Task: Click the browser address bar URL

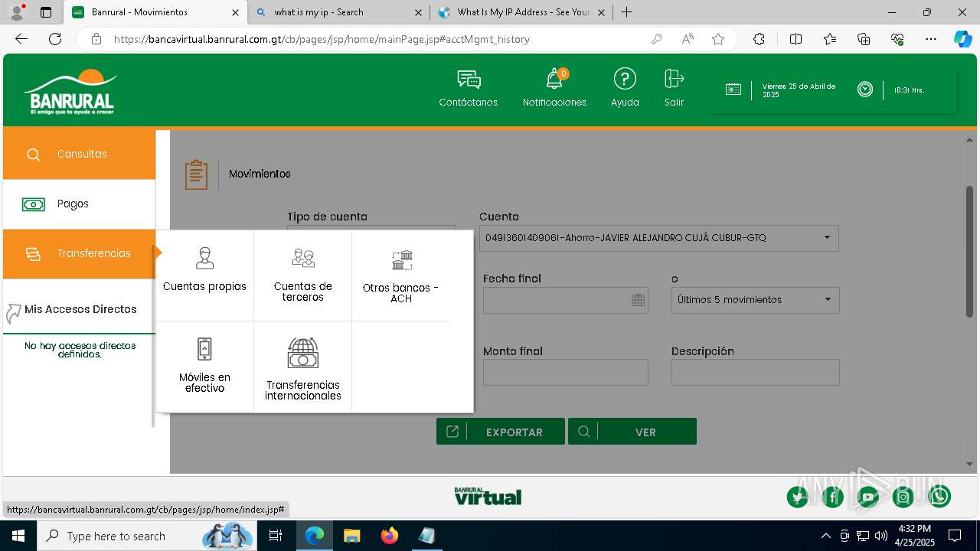Action: coord(322,39)
